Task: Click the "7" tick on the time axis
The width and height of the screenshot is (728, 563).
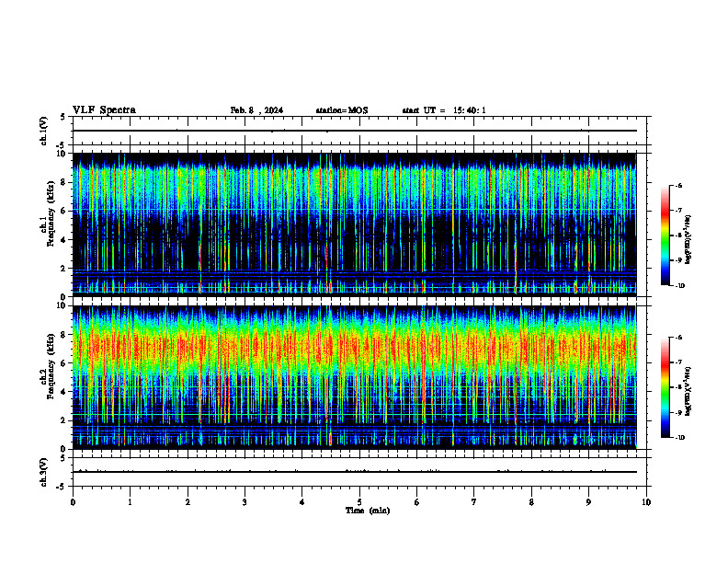Action: coord(474,502)
